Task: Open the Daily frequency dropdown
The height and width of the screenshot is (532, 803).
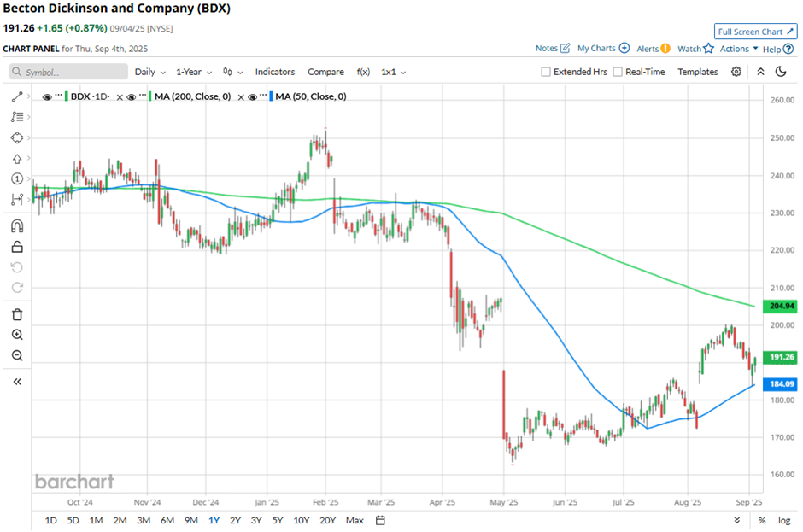Action: tap(150, 72)
